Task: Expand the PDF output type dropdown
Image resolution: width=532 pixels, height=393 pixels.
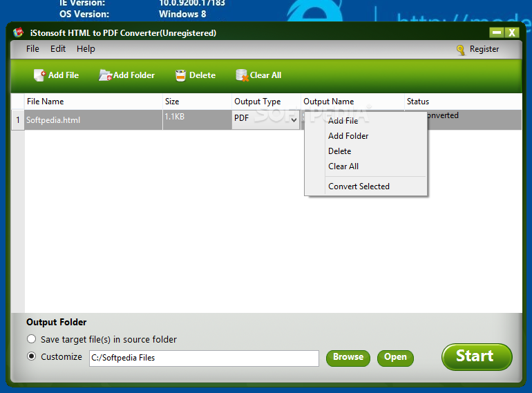Action: click(294, 119)
